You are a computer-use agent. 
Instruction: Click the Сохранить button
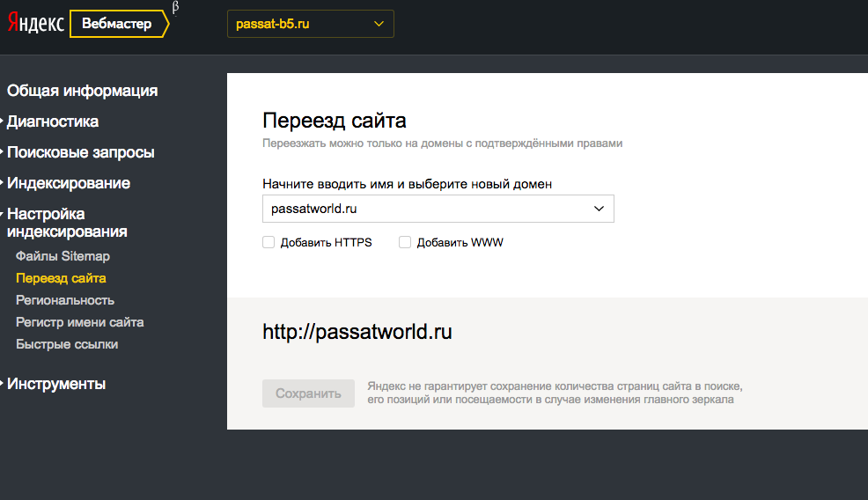pyautogui.click(x=308, y=393)
